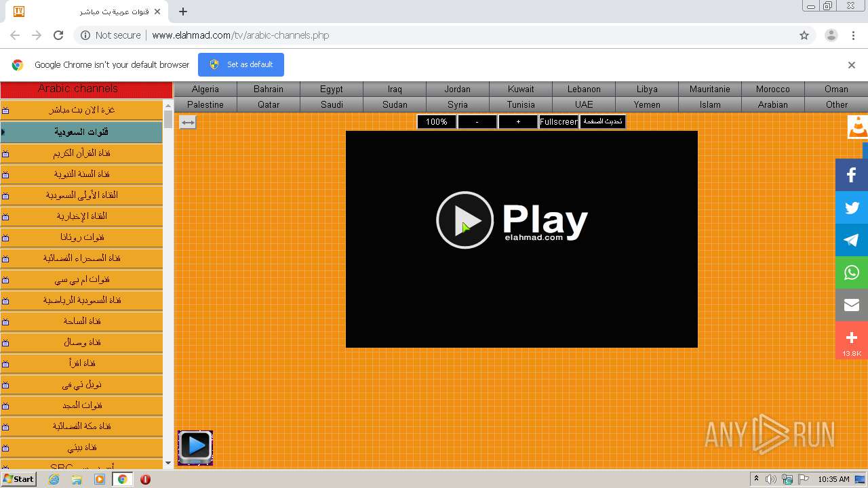The height and width of the screenshot is (488, 868).
Task: Share the page via Telegram
Action: pos(852,240)
